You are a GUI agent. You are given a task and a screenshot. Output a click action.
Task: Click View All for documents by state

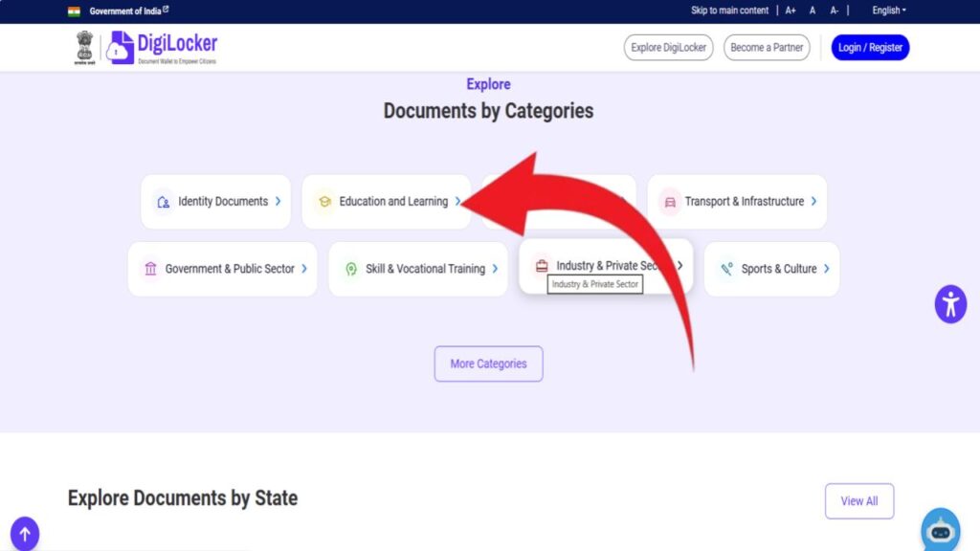coord(858,501)
